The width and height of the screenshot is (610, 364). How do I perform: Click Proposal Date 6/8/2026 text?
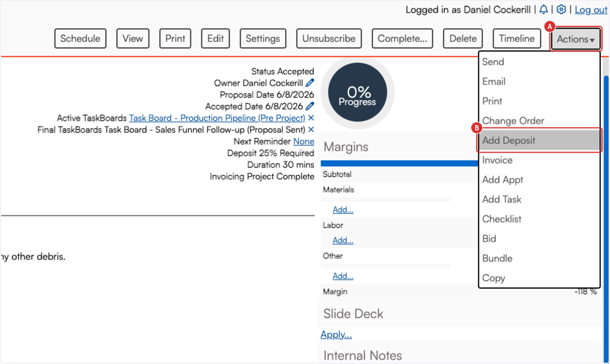(x=267, y=95)
